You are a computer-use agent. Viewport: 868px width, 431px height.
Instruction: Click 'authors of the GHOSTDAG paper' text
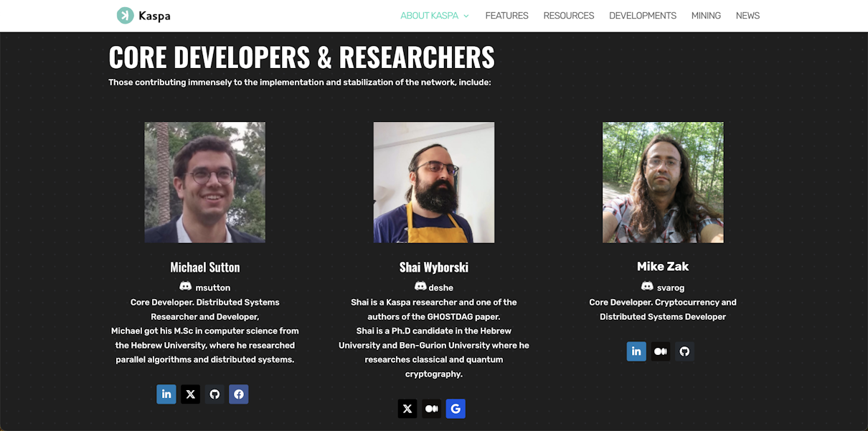point(434,316)
